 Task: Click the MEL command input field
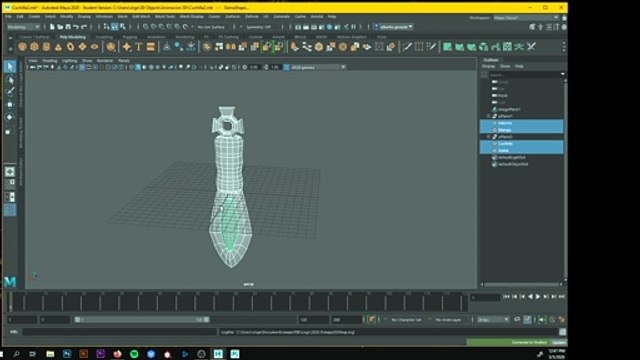pyautogui.click(x=119, y=332)
